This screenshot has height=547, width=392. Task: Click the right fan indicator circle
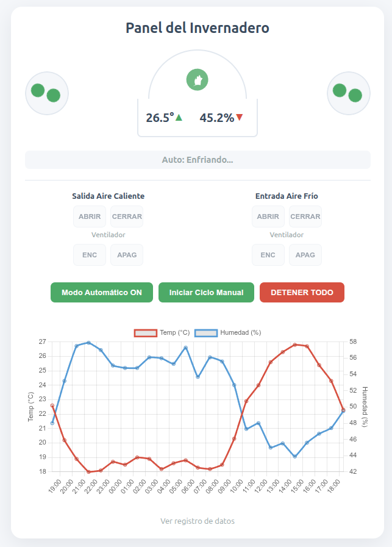[349, 93]
